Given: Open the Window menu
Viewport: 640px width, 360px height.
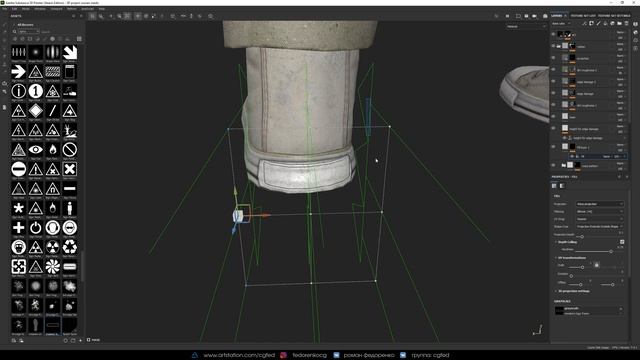Looking at the screenshot, I should (x=40, y=9).
